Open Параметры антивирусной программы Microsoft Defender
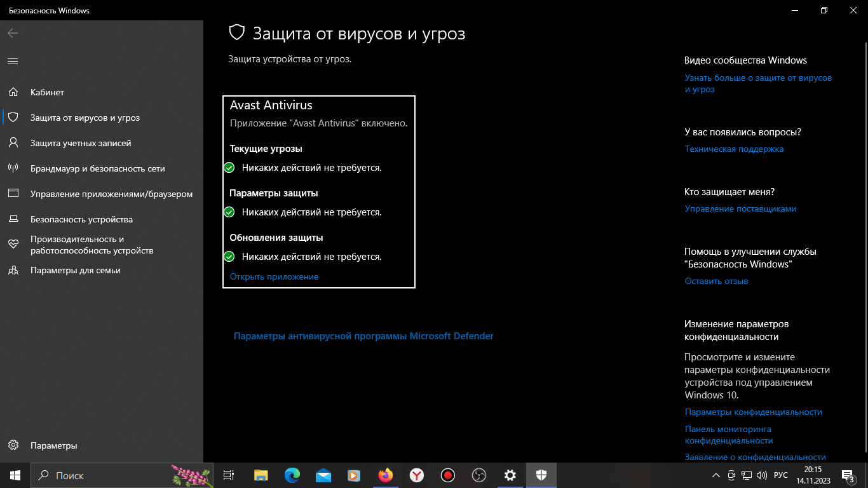 pyautogui.click(x=363, y=335)
